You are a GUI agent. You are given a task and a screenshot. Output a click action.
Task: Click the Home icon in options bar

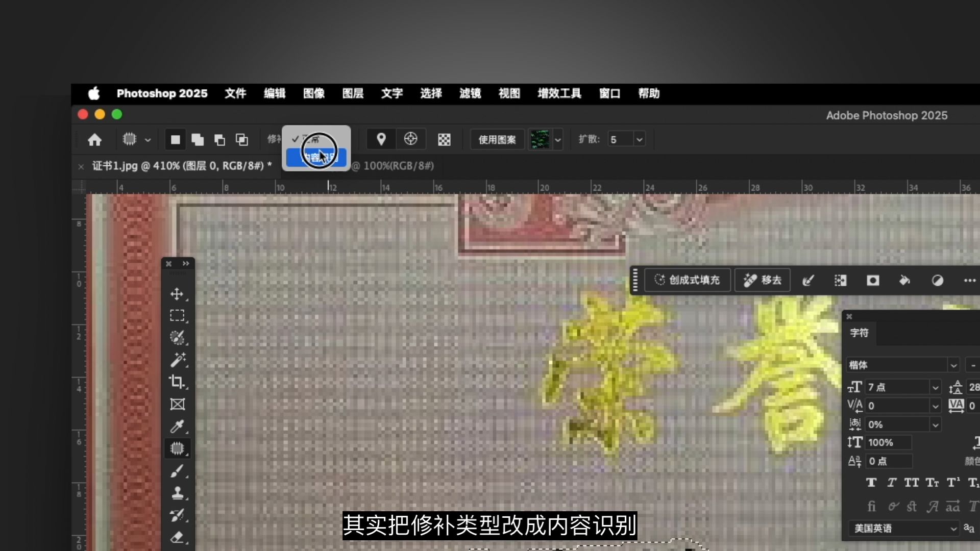click(x=94, y=139)
